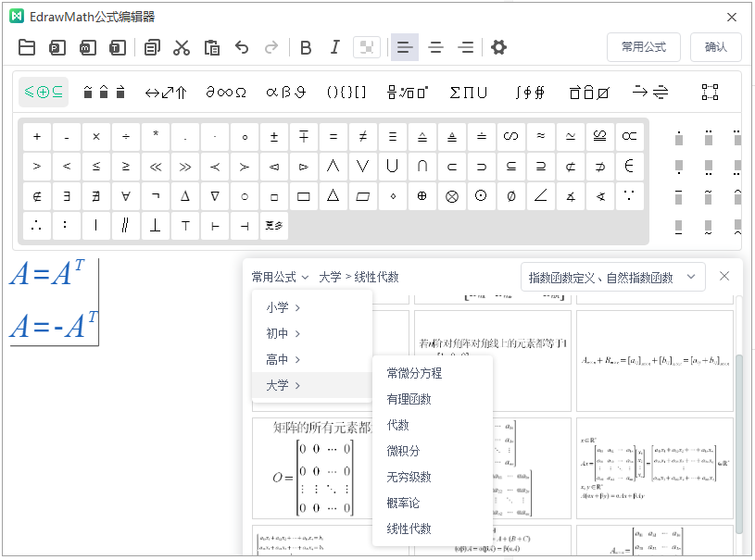Viewport: 755px width, 560px height.
Task: Insert the union ∪ symbol
Action: (x=393, y=167)
